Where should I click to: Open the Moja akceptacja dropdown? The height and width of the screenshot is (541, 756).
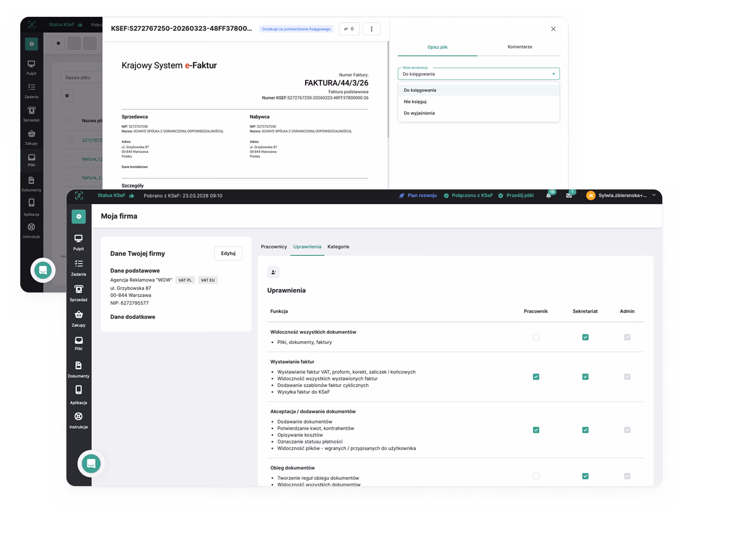[x=478, y=74]
